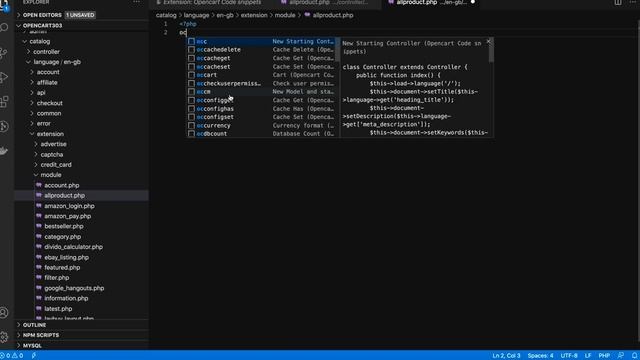The height and width of the screenshot is (360, 640).
Task: Click the documentation popup scrollbar
Action: tap(491, 50)
